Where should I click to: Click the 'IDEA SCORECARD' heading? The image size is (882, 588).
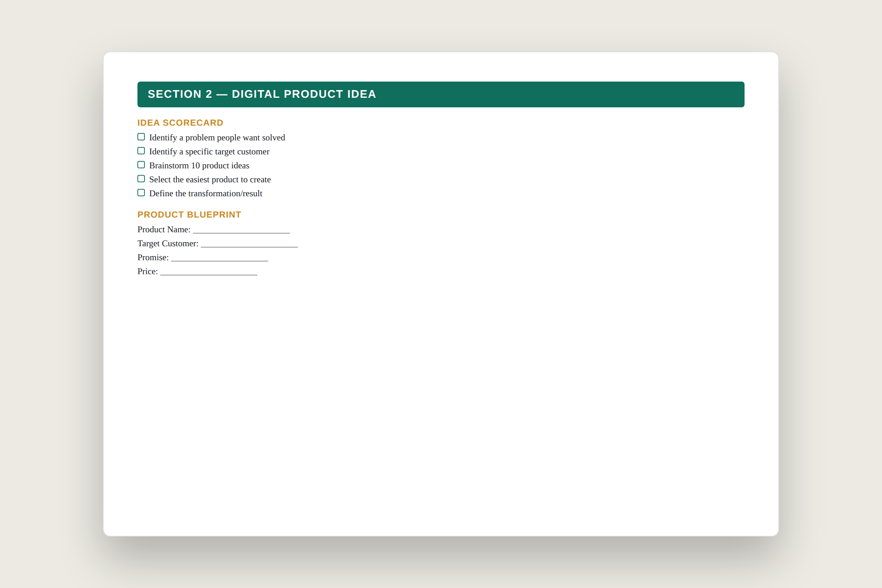tap(180, 123)
